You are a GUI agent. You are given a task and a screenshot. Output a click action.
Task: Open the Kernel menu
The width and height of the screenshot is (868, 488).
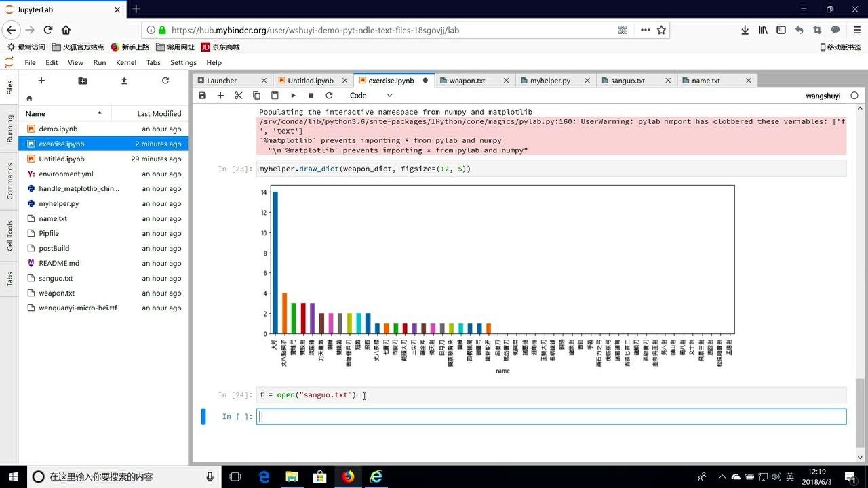125,62
